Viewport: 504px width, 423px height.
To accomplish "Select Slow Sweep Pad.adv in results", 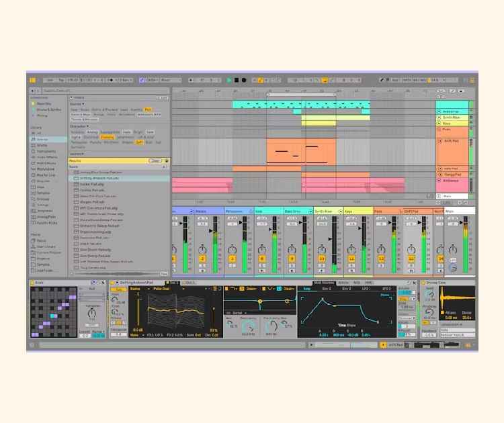I will [119, 256].
